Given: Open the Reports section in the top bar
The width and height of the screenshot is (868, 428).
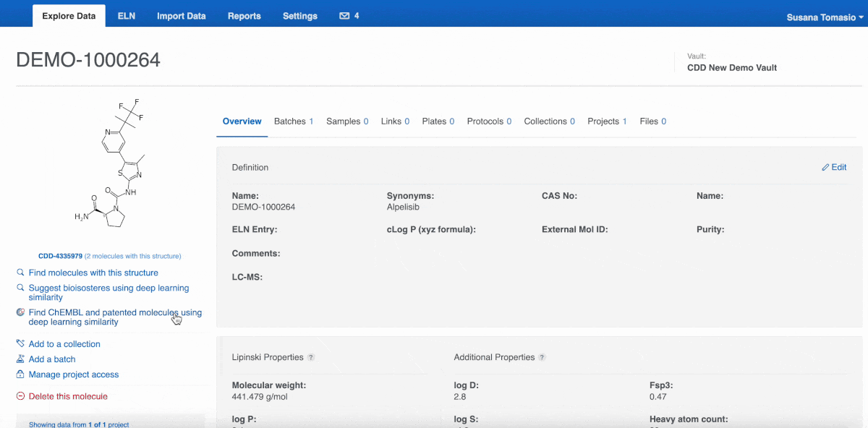Looking at the screenshot, I should point(244,16).
